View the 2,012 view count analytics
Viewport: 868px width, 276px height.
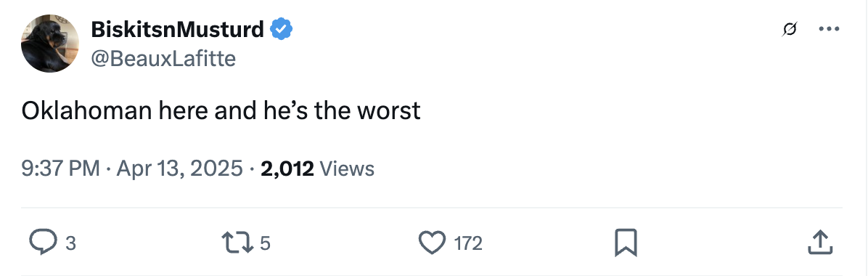pyautogui.click(x=287, y=168)
